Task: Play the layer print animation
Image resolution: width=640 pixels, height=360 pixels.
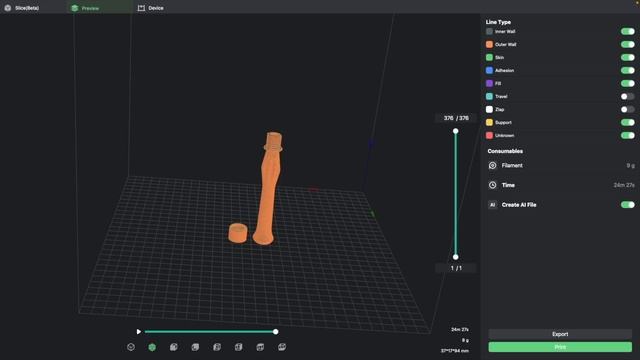Action: (x=139, y=331)
